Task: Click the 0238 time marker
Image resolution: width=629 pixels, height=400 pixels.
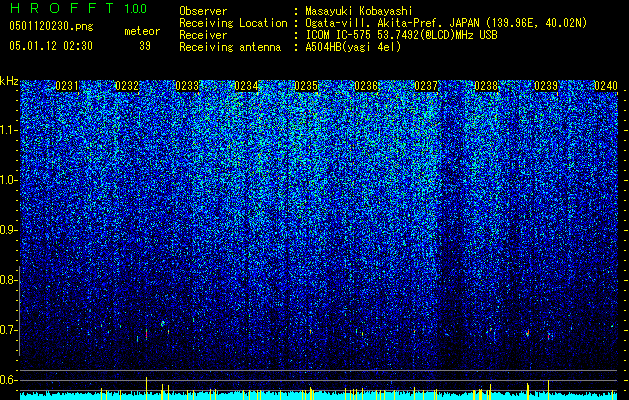Action: 486,86
